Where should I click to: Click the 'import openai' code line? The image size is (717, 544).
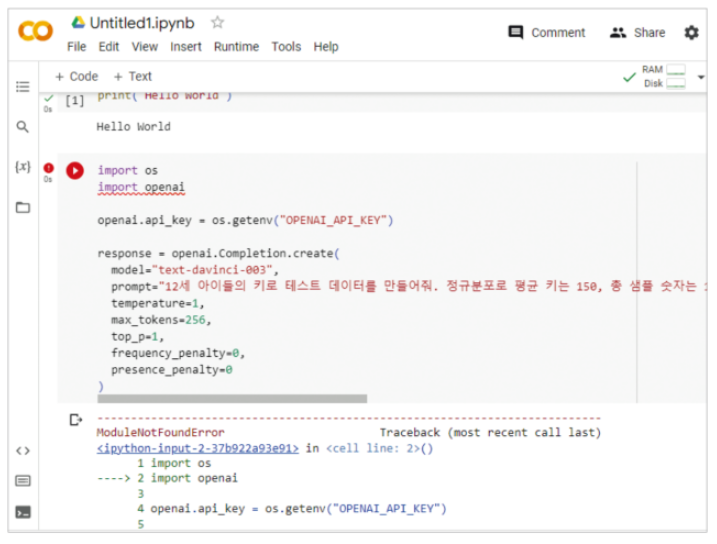(x=141, y=187)
